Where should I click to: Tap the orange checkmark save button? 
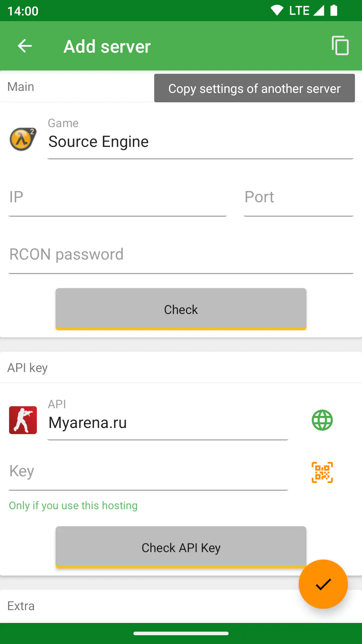click(x=323, y=584)
